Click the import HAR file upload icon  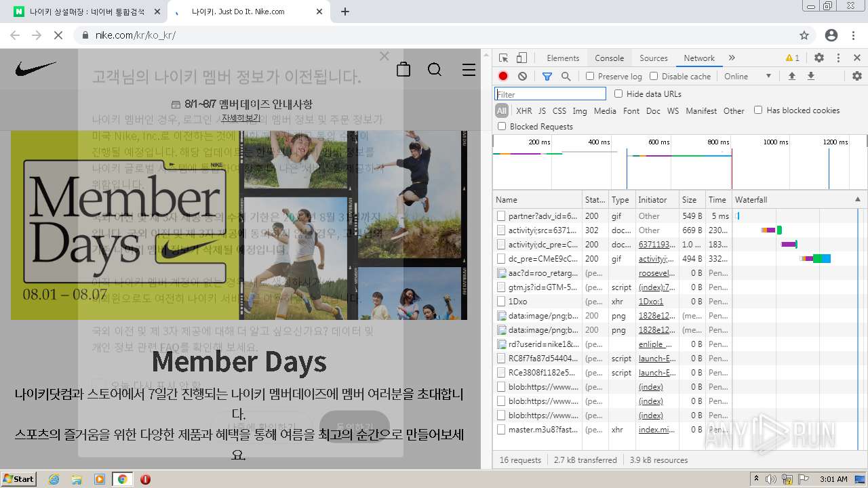coord(791,77)
